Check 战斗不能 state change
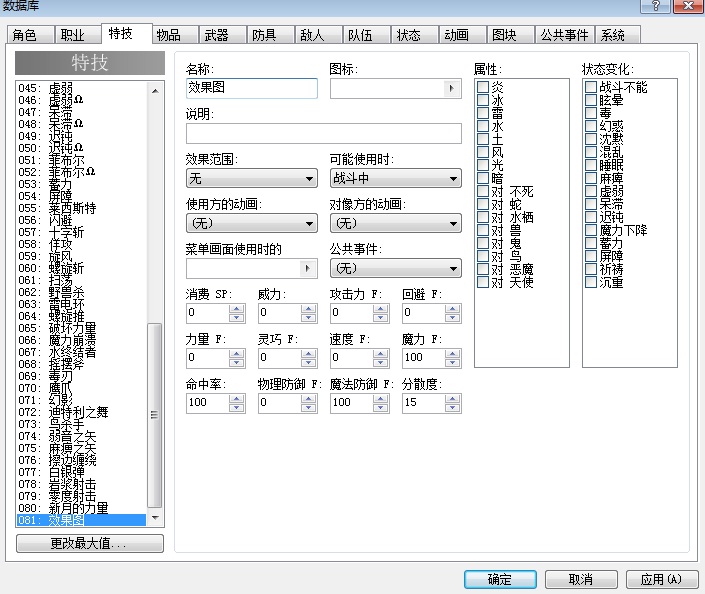This screenshot has width=705, height=594. [x=591, y=87]
